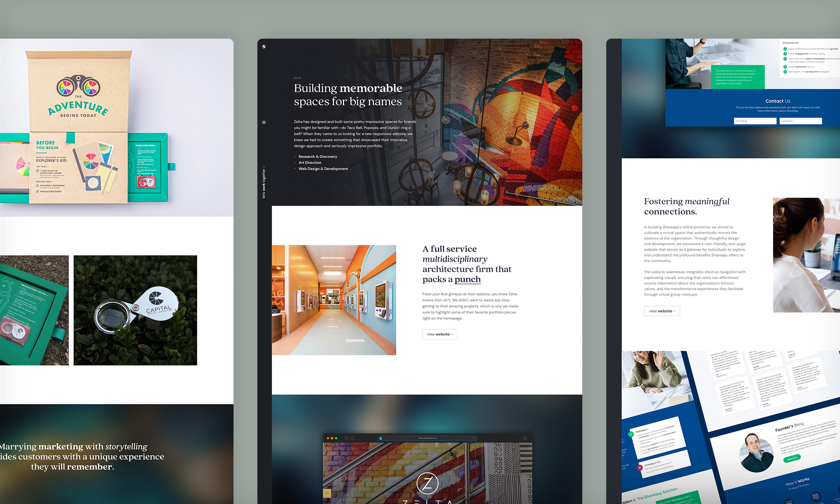This screenshot has width=840, height=504.
Task: Open the Adventure Begins Today box photo
Action: 117,127
